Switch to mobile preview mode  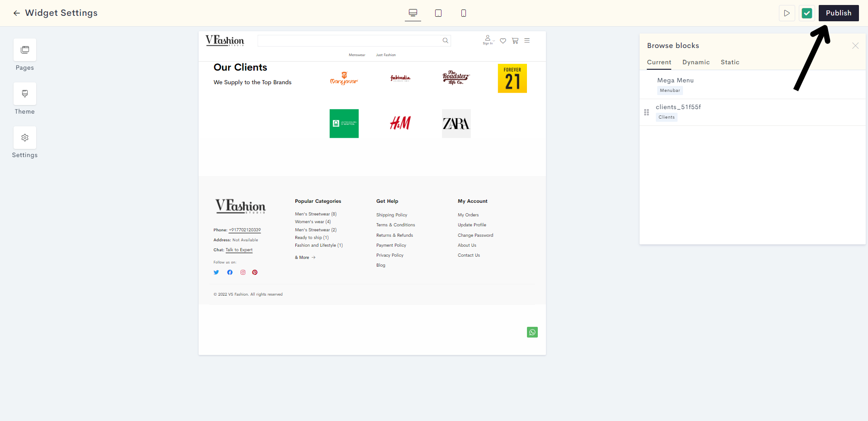tap(464, 13)
